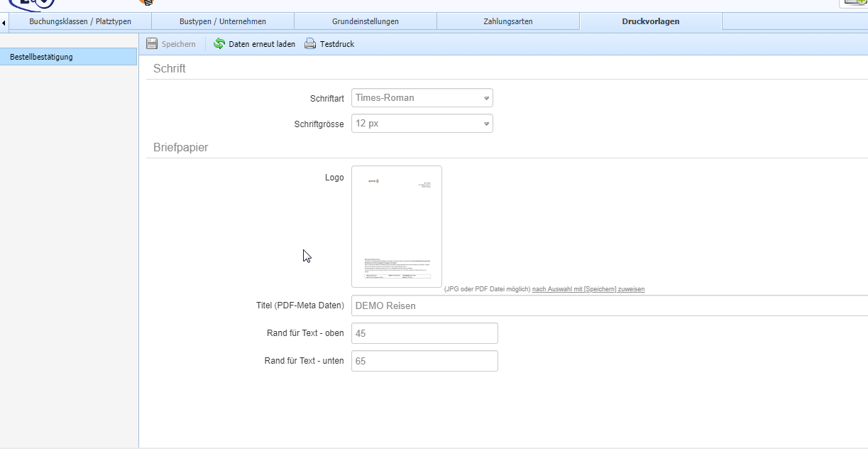Select the Zahlungsarten tab
This screenshot has height=449, width=868.
(x=508, y=21)
